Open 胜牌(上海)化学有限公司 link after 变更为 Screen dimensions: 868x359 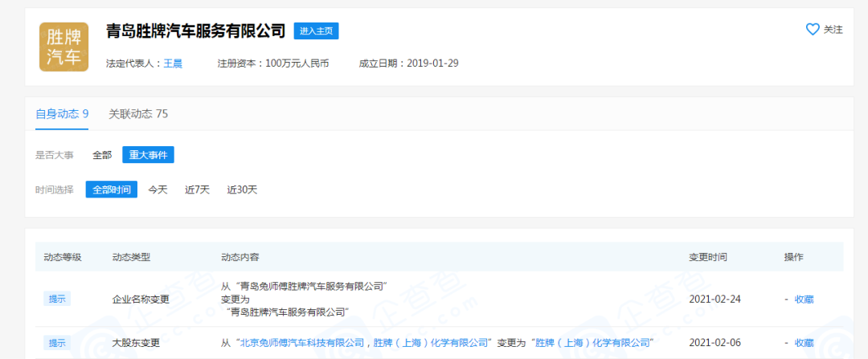[593, 342]
